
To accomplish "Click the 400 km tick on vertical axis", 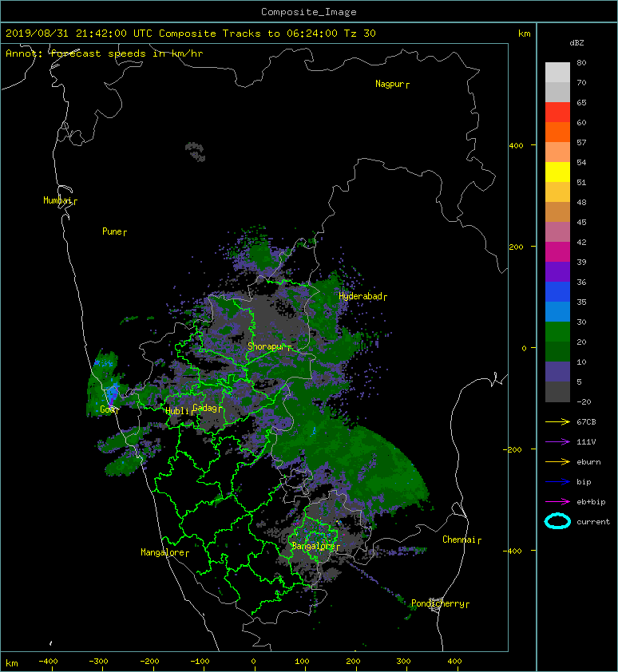I will coord(517,146).
